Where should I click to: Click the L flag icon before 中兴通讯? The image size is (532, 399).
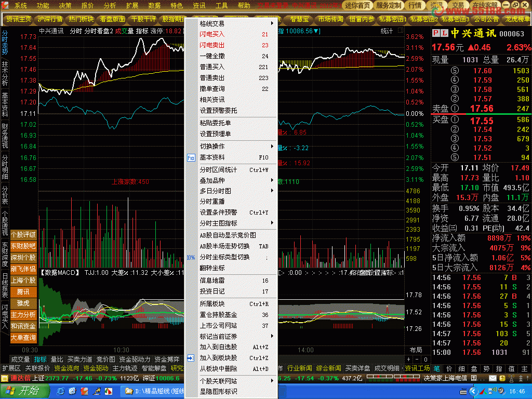pyautogui.click(x=444, y=33)
